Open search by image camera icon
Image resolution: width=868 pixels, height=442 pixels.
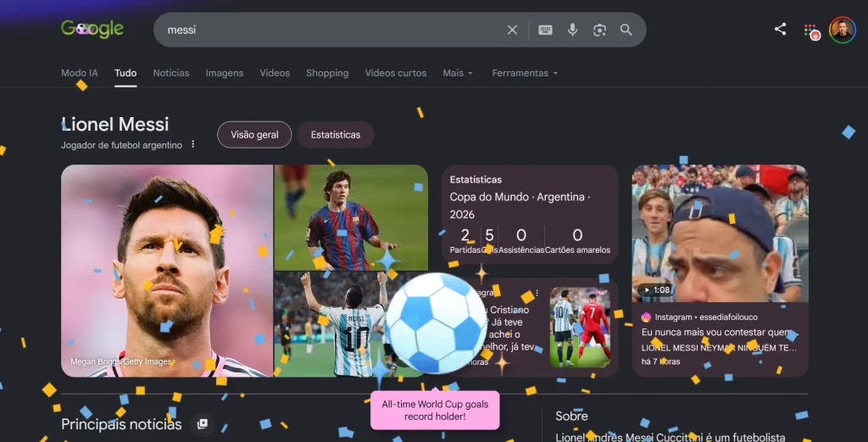pyautogui.click(x=599, y=30)
